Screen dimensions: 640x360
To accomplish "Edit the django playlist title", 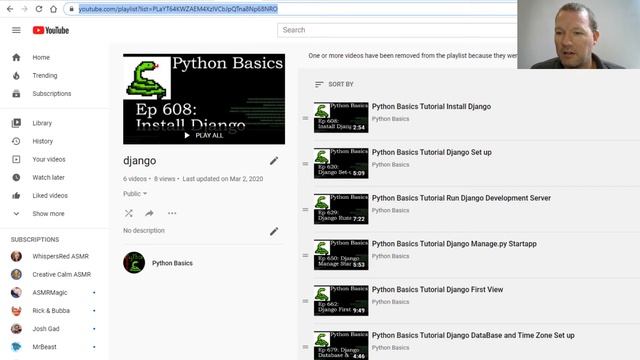I will tap(274, 161).
